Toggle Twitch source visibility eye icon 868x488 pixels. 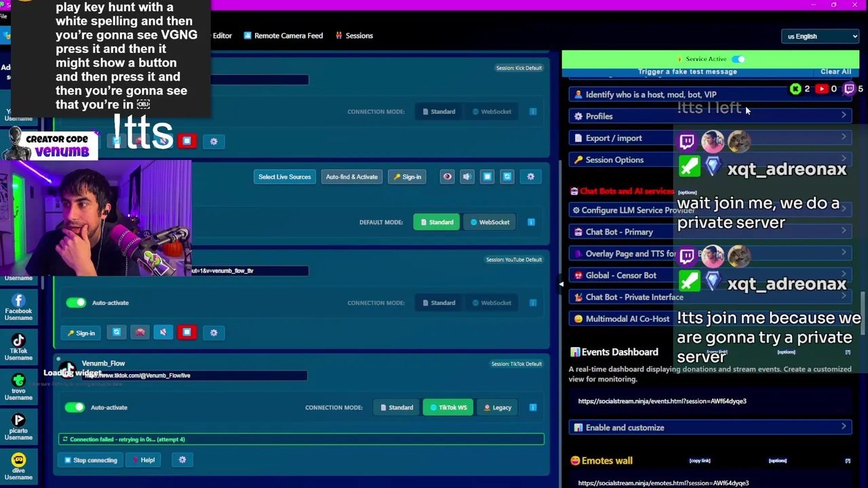coord(447,177)
